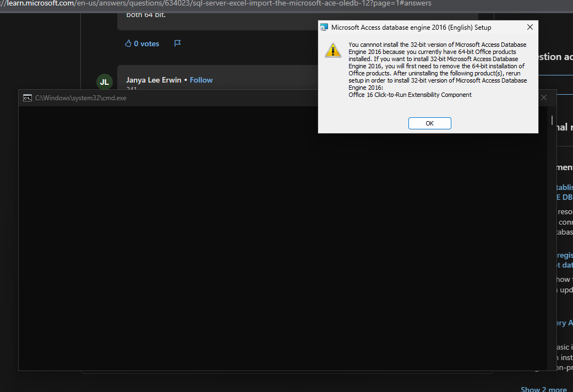Close the cmd.exe console window
Image resolution: width=573 pixels, height=392 pixels.
tap(544, 97)
